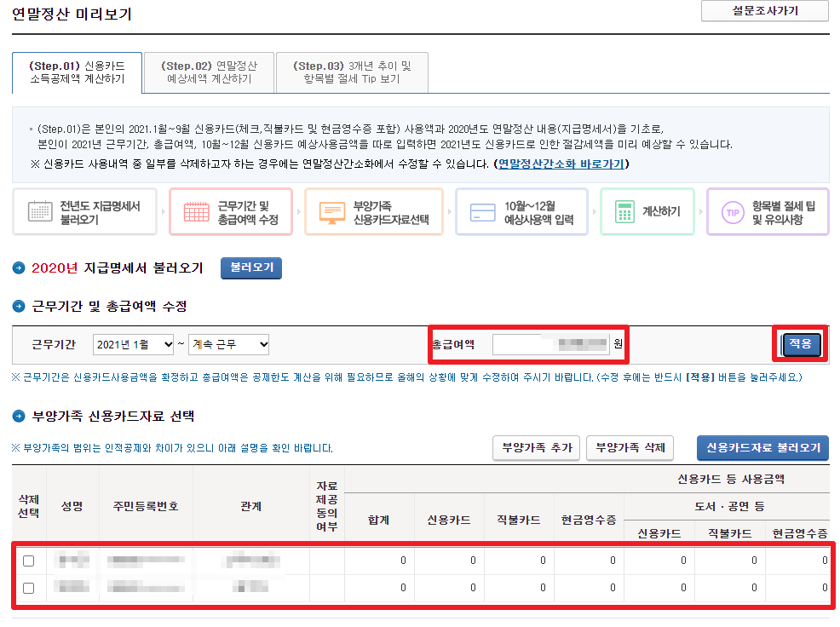Open the 설문조사가기 button
This screenshot has height=627, width=840.
coord(763,12)
